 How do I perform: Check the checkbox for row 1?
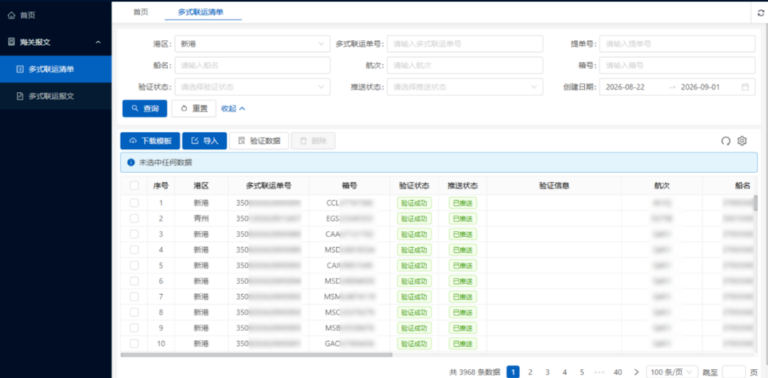pyautogui.click(x=134, y=203)
